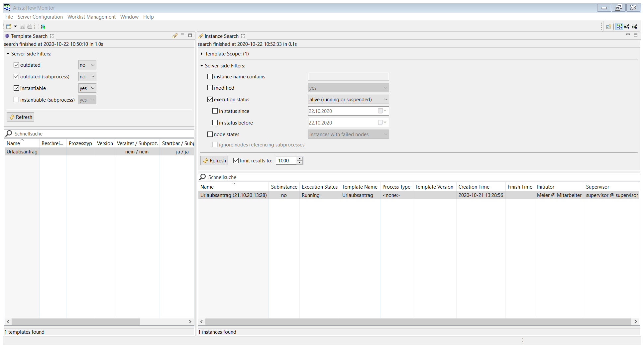The image size is (644, 348).
Task: Minimize the Template Search panel
Action: 182,35
